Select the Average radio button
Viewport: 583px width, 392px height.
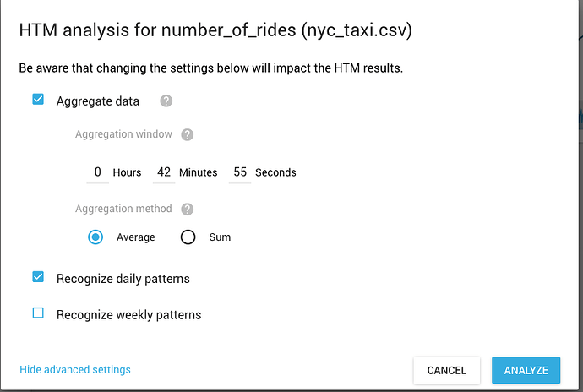95,237
